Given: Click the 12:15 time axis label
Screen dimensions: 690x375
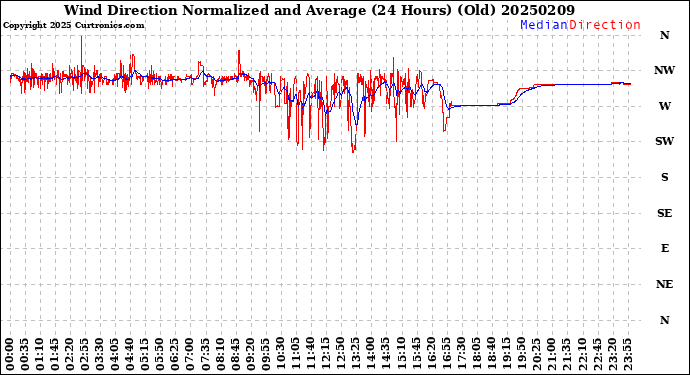Looking at the screenshot, I should point(326,355).
